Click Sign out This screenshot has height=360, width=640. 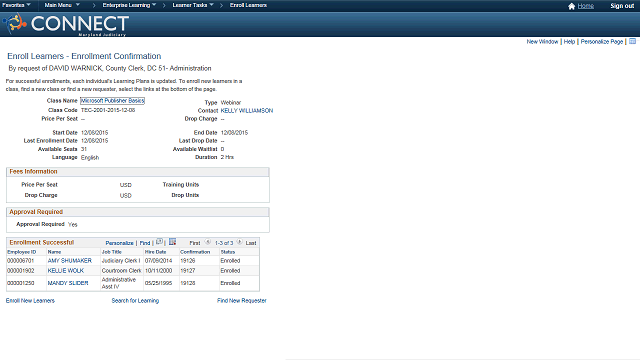point(622,6)
